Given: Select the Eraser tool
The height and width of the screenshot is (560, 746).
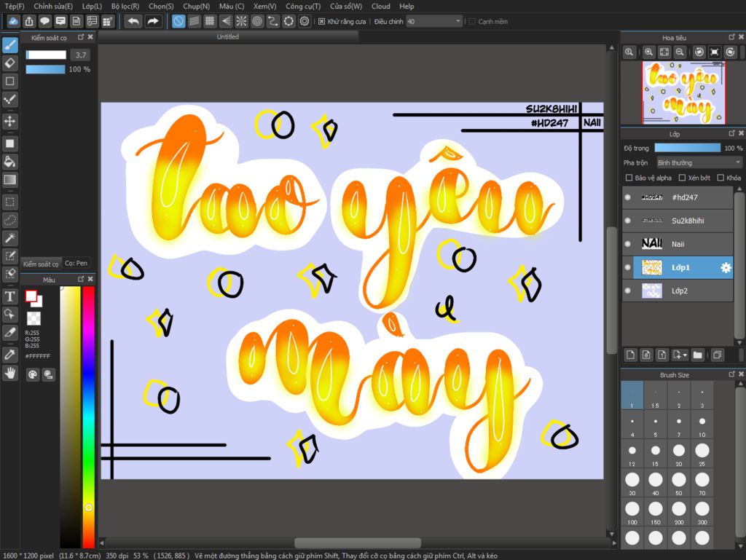Looking at the screenshot, I should pos(10,63).
